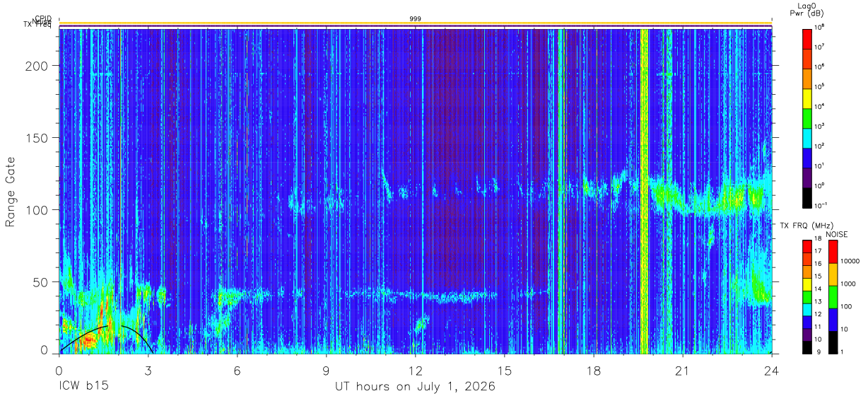Click the 50 tick on the Range Gate axis
The width and height of the screenshot is (868, 401).
pos(42,282)
